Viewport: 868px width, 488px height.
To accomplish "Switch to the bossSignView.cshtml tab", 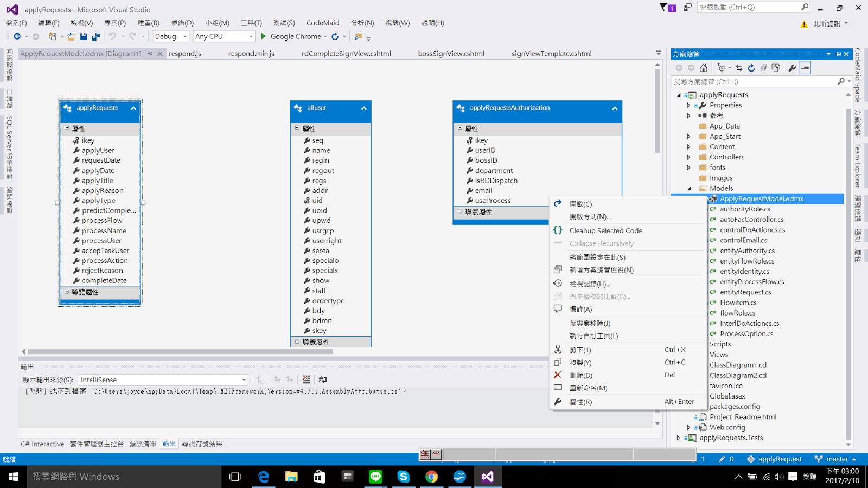I will pyautogui.click(x=450, y=53).
